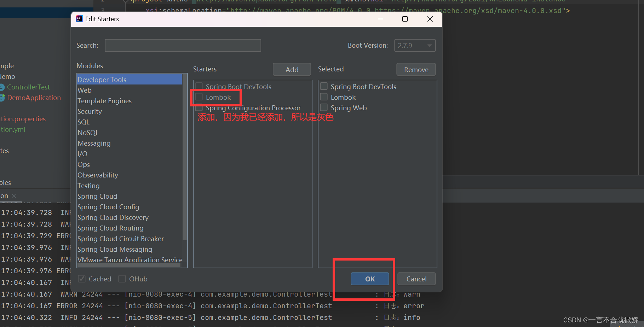The height and width of the screenshot is (327, 644).
Task: Check Lombok in Selected list
Action: point(324,97)
